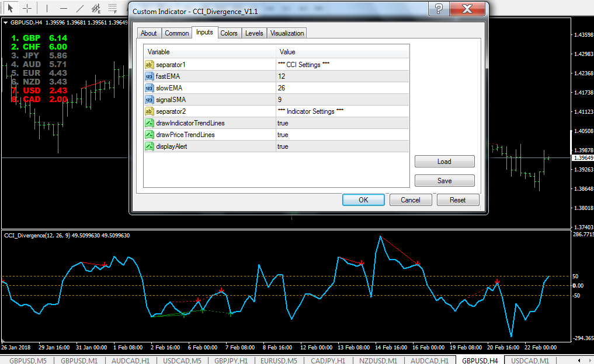Click the help question mark button
594x364 pixels.
click(x=439, y=9)
